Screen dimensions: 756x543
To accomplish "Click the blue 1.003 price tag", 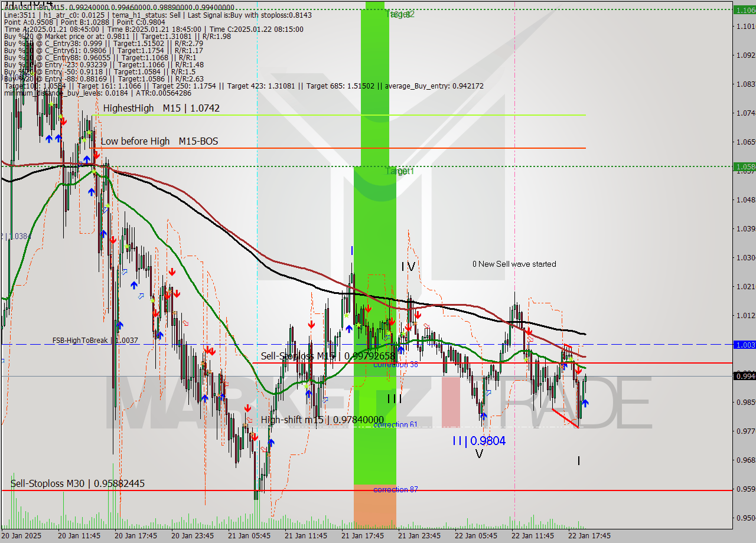I will [x=744, y=344].
